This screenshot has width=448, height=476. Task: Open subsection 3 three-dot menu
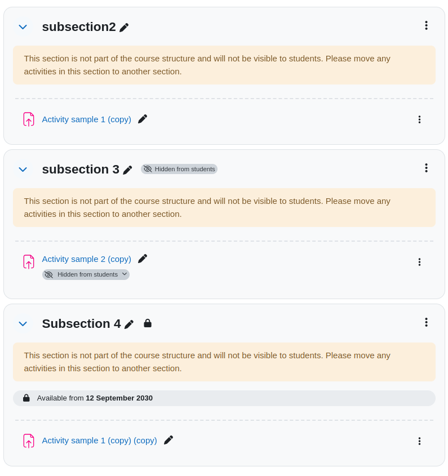(426, 168)
